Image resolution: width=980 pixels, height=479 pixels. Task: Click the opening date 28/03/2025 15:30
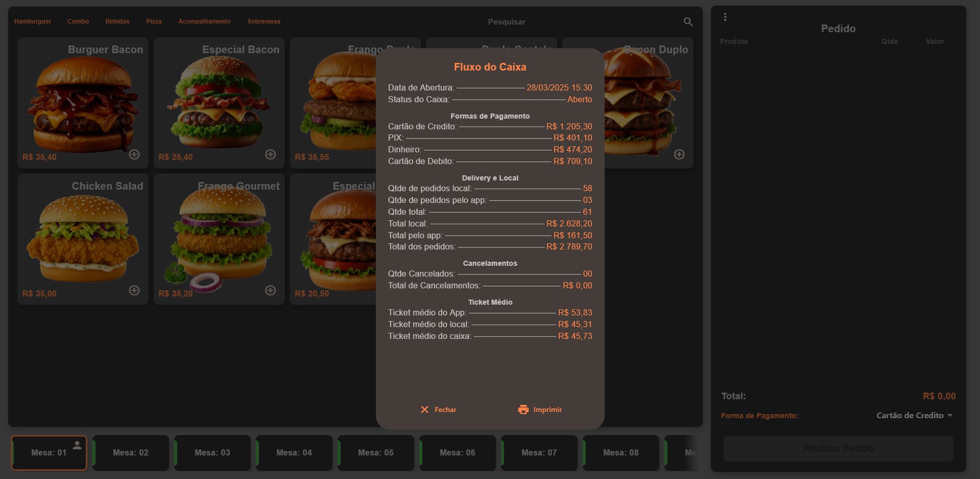[559, 87]
